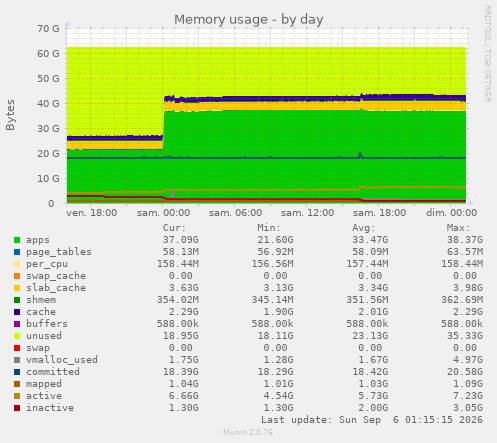This screenshot has width=497, height=443.
Task: Select the 'swap_cache' legend label
Action: click(x=56, y=276)
